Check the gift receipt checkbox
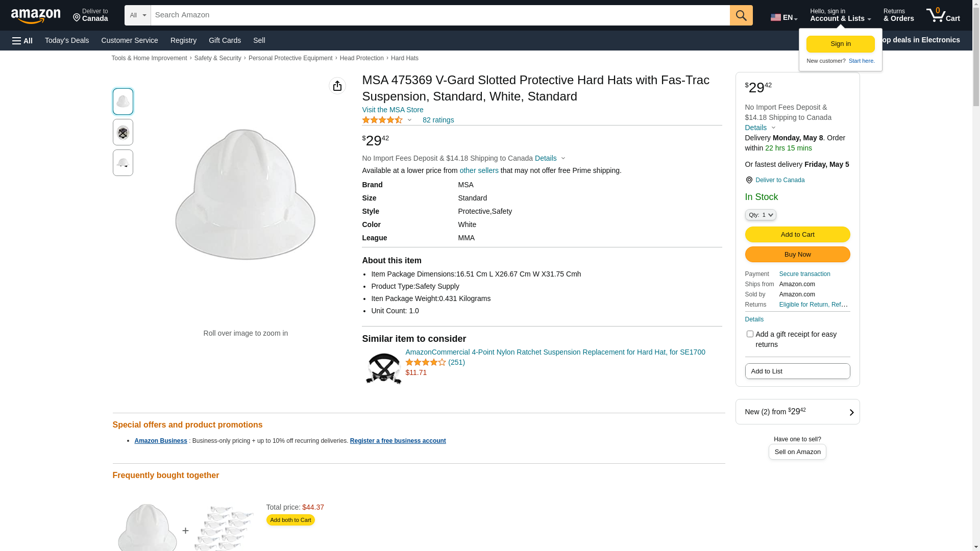The image size is (980, 551). [750, 334]
